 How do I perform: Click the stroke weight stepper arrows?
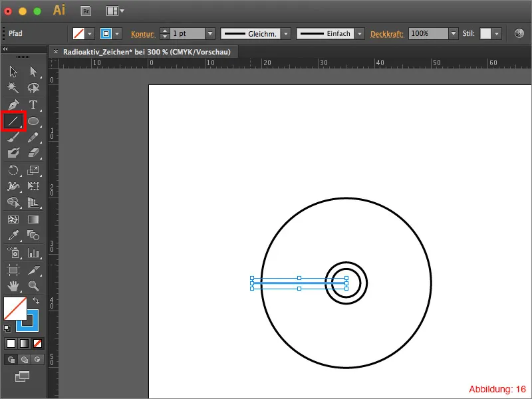[x=164, y=34]
